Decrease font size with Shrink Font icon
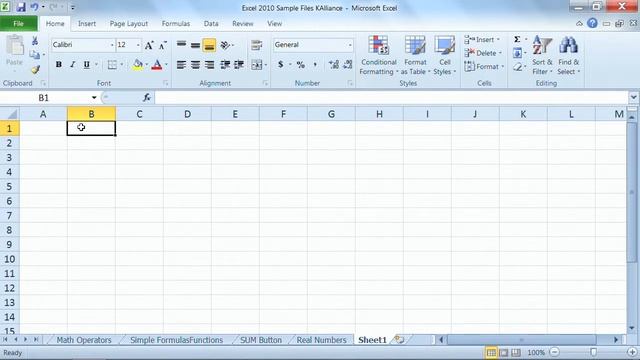 coord(162,45)
